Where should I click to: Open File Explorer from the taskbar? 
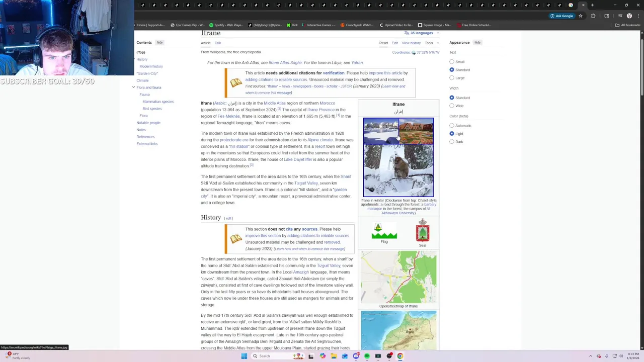(334, 356)
